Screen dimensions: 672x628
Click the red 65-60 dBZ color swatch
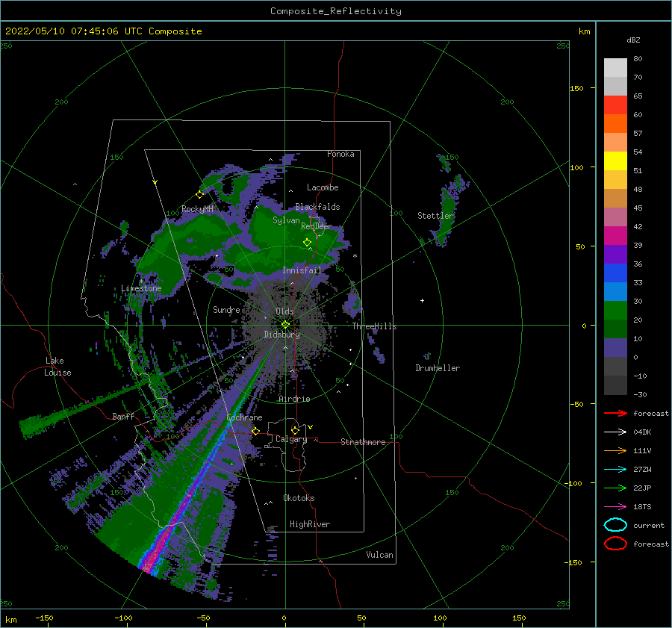tap(615, 105)
